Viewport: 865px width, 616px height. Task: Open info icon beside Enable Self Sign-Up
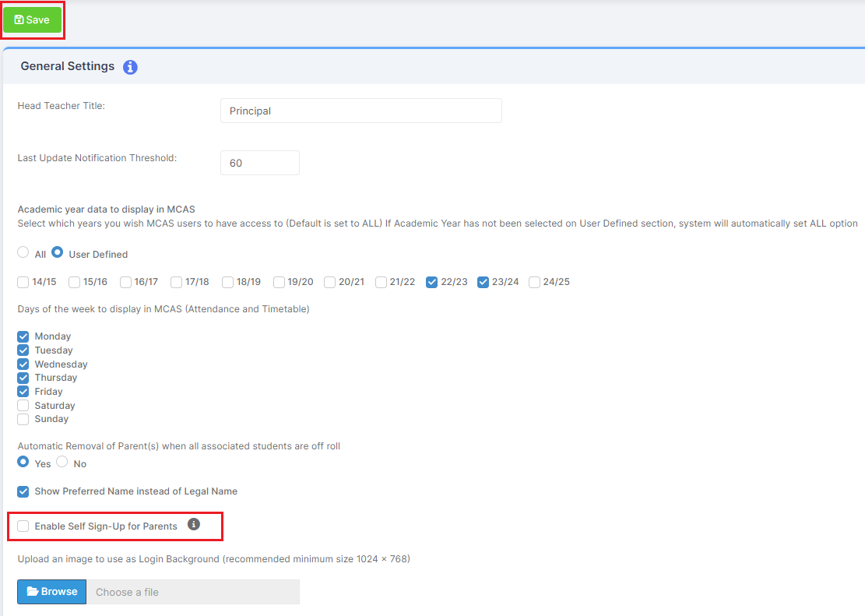pos(194,524)
